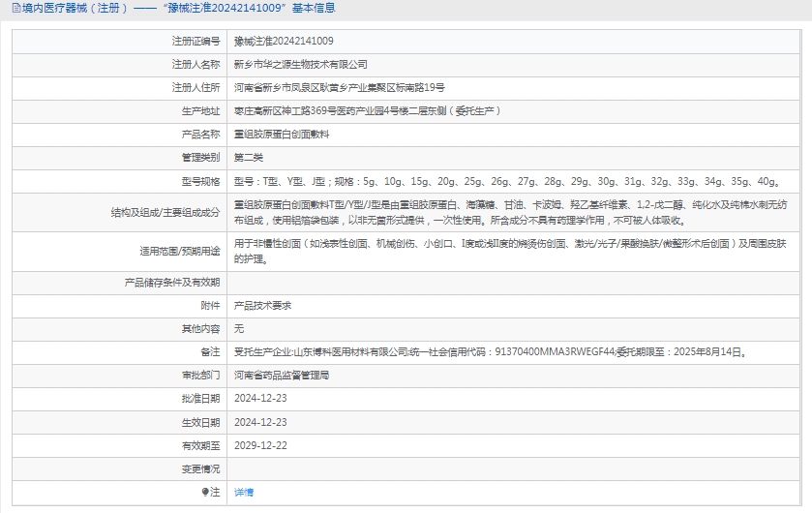The image size is (812, 513).
Task: Select the product name 重组胶原蛋白创面敷料
Action: tap(282, 134)
